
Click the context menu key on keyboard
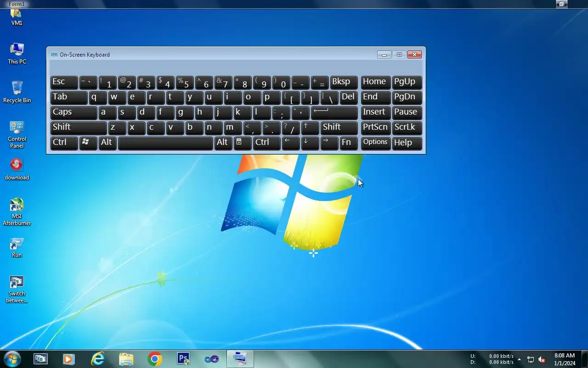(x=243, y=143)
